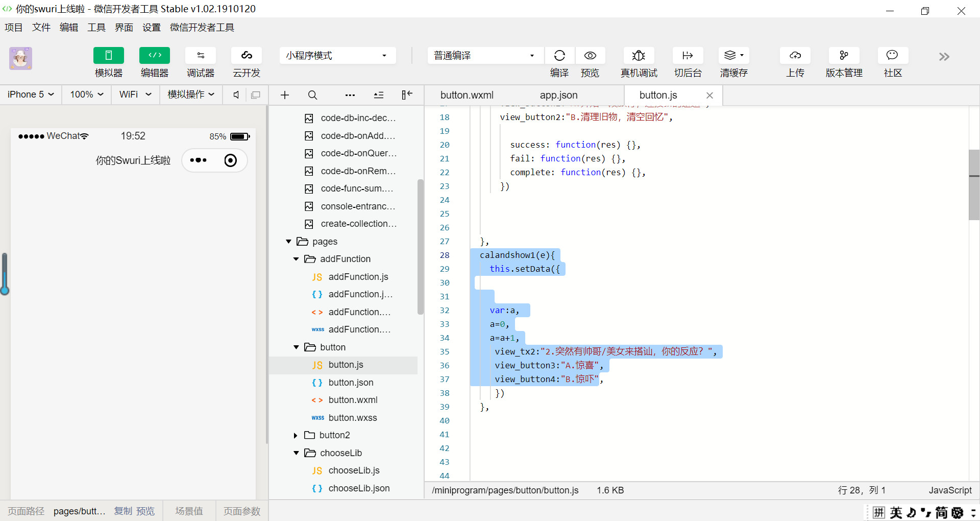Click the preview (预览) eye icon
Viewport: 980px width, 521px height.
[590, 56]
